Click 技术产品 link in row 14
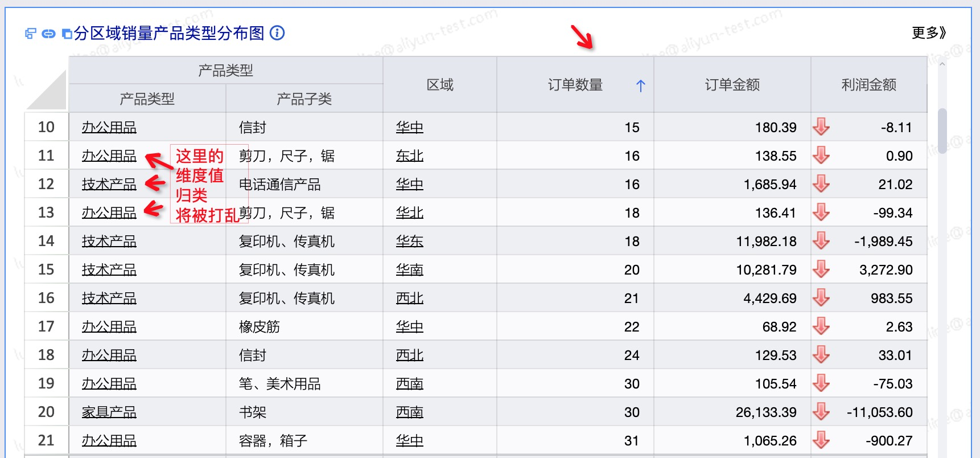 (x=109, y=241)
